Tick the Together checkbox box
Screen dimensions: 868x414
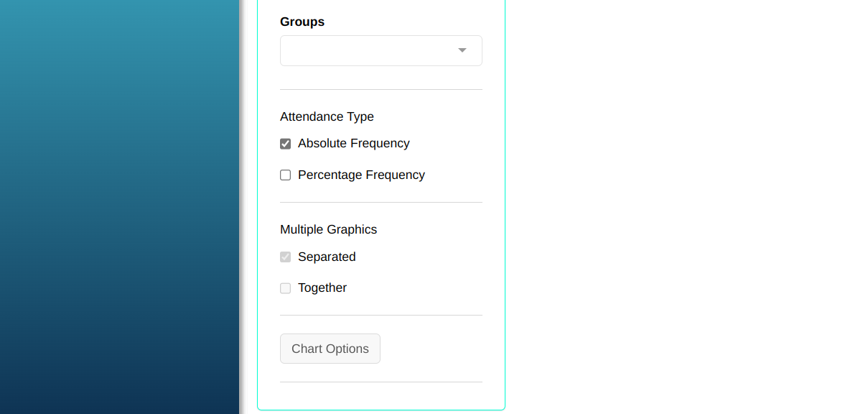coord(286,288)
